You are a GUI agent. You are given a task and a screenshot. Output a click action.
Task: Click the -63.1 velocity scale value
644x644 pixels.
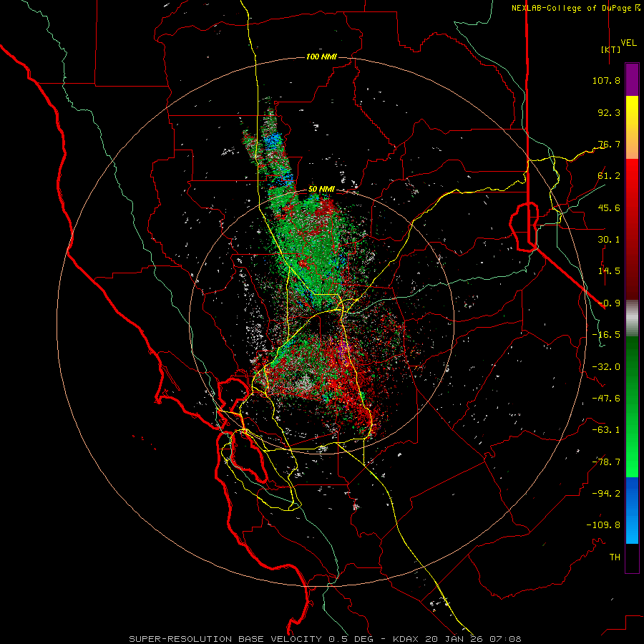606,430
